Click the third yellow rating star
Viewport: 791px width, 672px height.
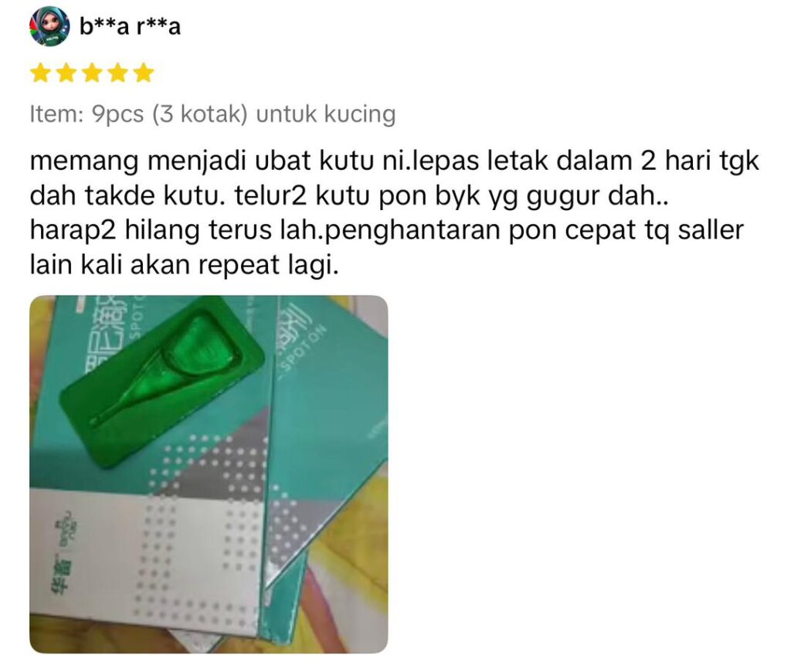click(92, 73)
